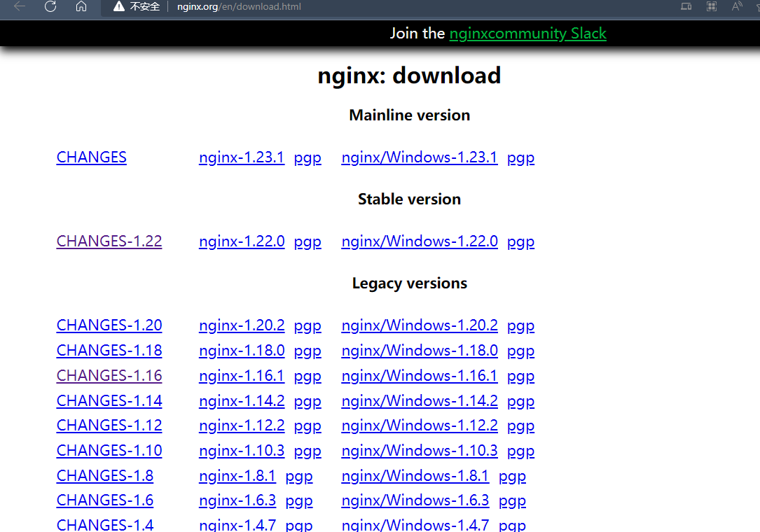Download nginx/Windows-1.4.7
Image resolution: width=760 pixels, height=532 pixels.
(415, 525)
